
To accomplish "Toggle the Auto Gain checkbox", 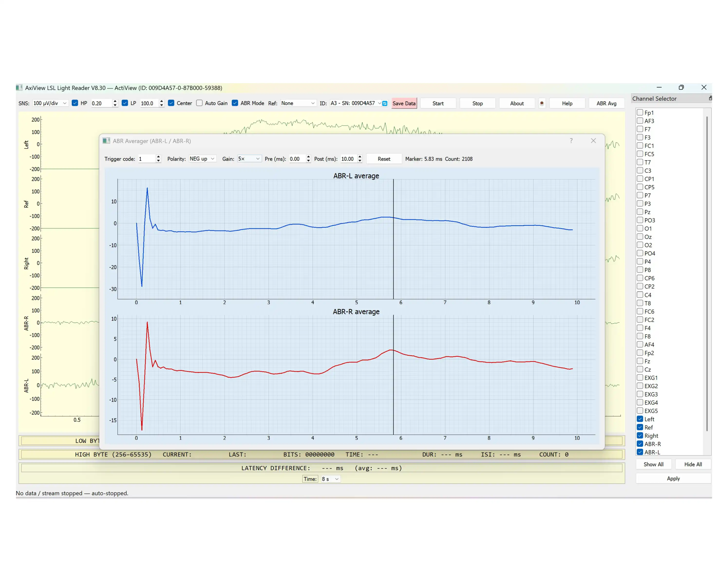I will (199, 103).
